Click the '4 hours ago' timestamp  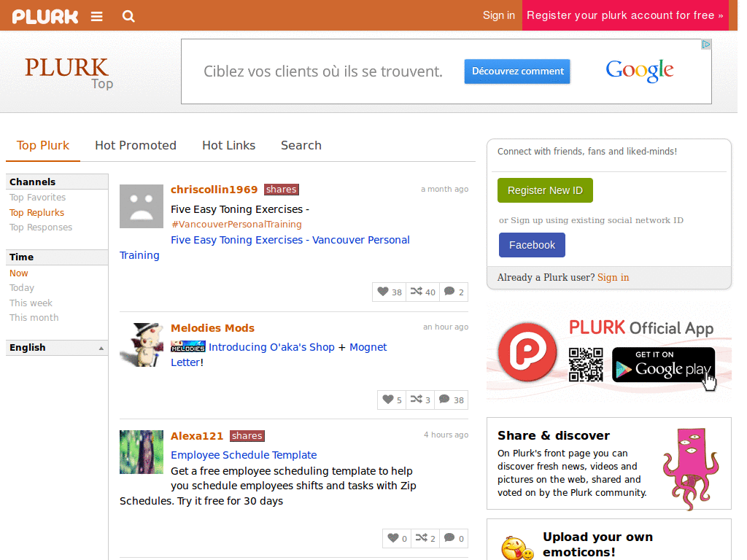click(446, 435)
